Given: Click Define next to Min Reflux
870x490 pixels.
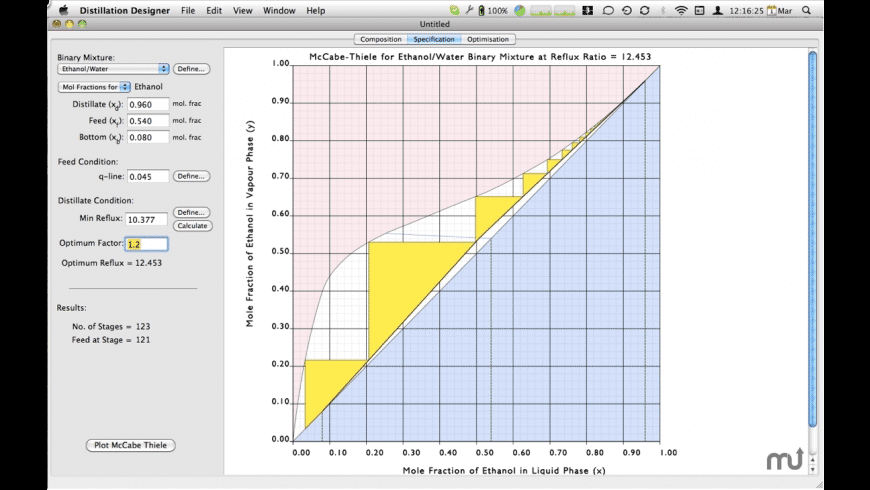Looking at the screenshot, I should pyautogui.click(x=191, y=213).
